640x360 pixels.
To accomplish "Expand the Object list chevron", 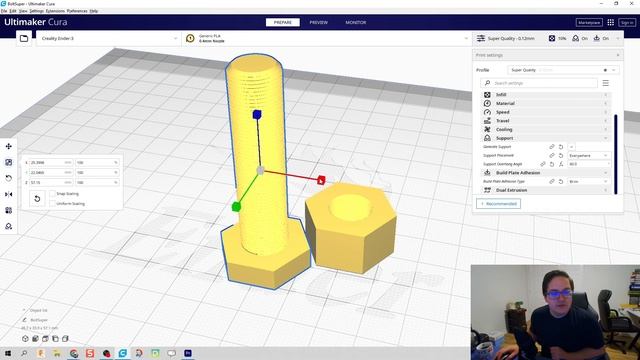I will coord(24,310).
